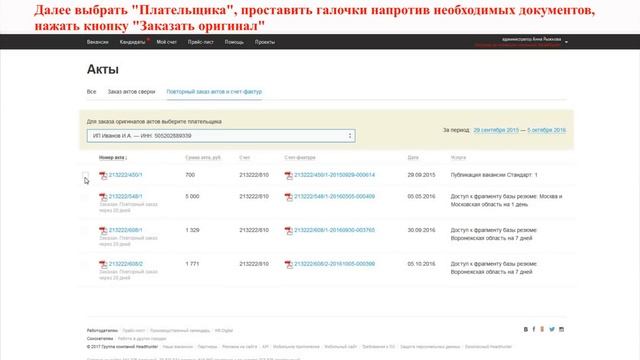Open the Twitter icon in footer

552,329
